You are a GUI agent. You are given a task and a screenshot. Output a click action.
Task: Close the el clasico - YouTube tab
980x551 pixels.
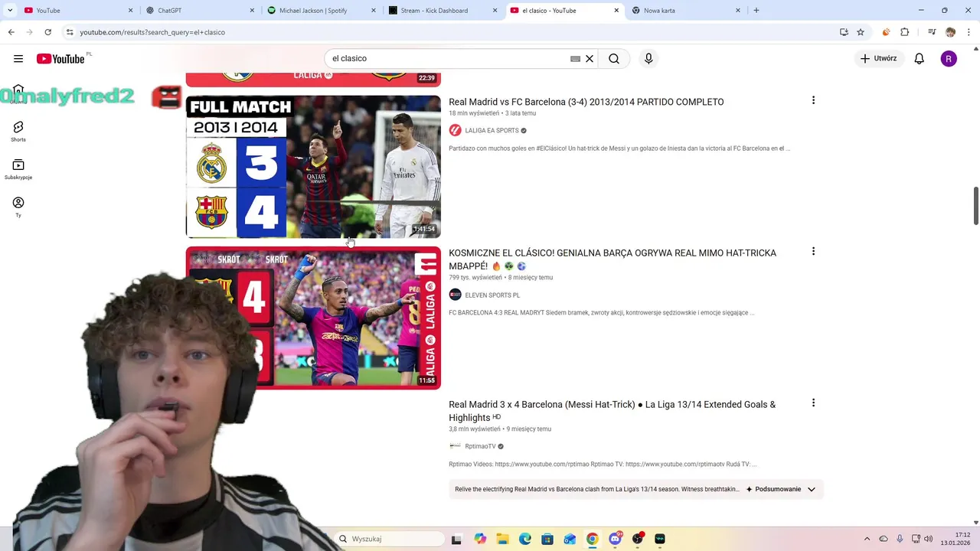pyautogui.click(x=617, y=11)
